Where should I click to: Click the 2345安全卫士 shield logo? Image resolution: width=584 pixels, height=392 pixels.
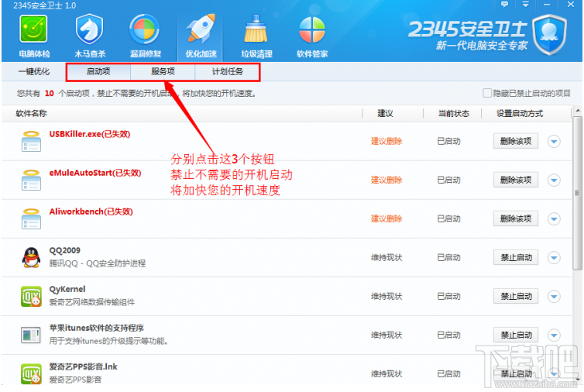(x=550, y=34)
